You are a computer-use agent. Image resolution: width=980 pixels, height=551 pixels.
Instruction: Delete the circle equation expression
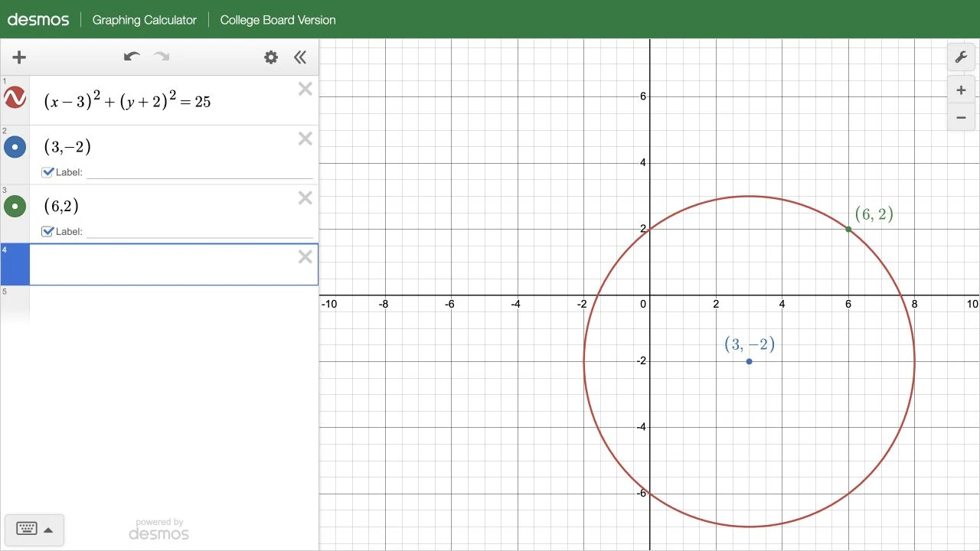(305, 90)
